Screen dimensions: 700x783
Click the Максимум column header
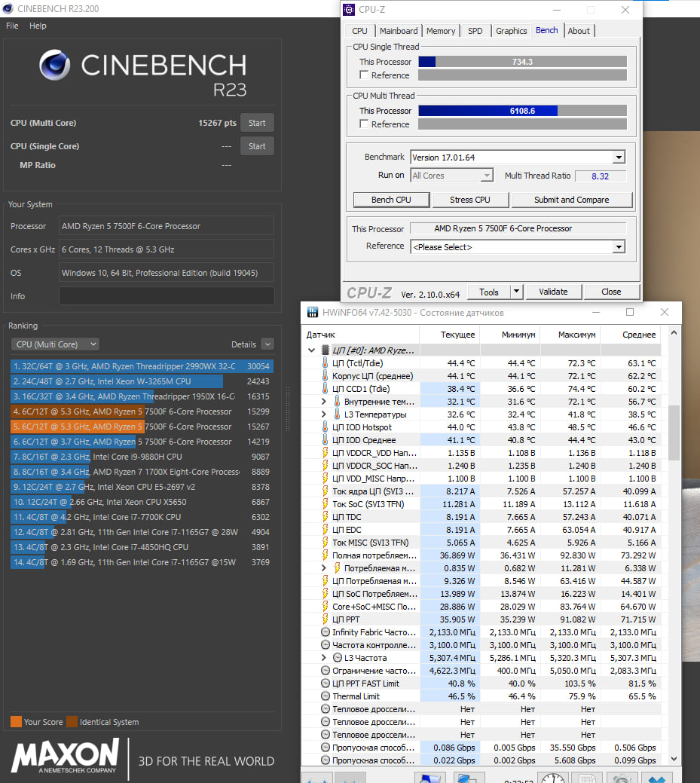click(570, 335)
